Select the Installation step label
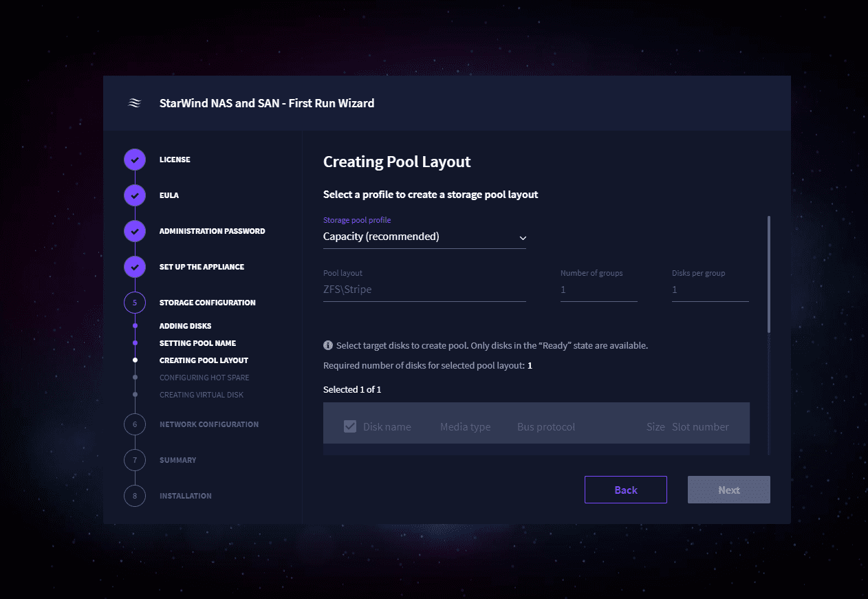The image size is (868, 599). [x=186, y=496]
